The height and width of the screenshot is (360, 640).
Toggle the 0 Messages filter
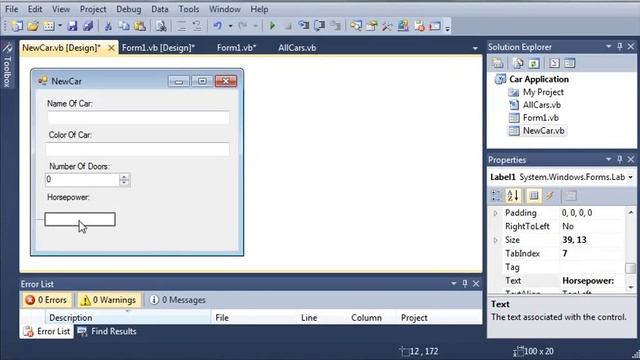coord(177,300)
